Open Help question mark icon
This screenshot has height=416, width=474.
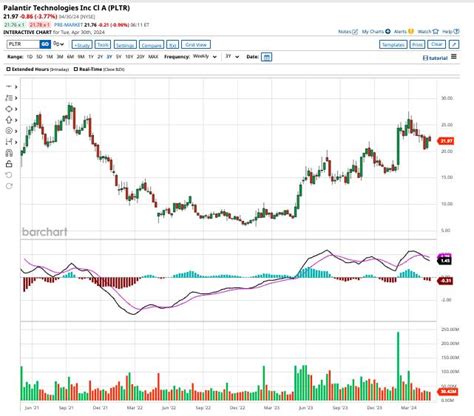click(x=451, y=32)
